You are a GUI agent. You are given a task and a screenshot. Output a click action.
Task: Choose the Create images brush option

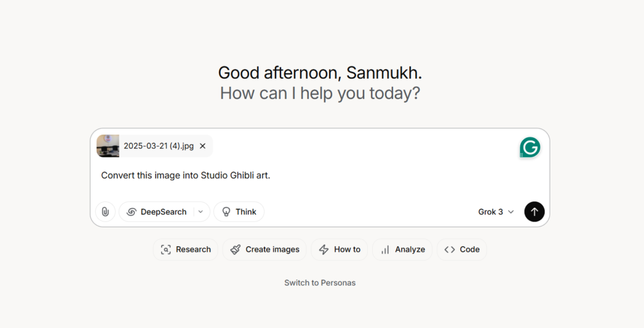coord(265,249)
